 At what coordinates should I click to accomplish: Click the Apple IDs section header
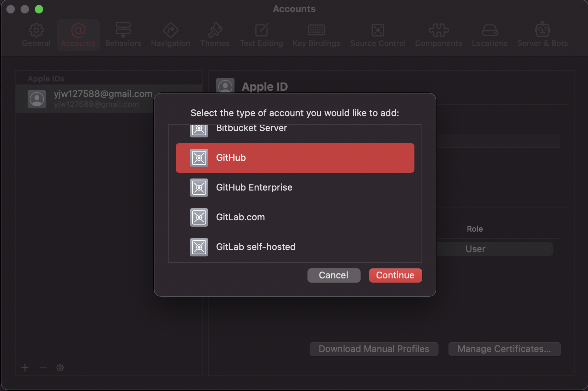point(46,79)
